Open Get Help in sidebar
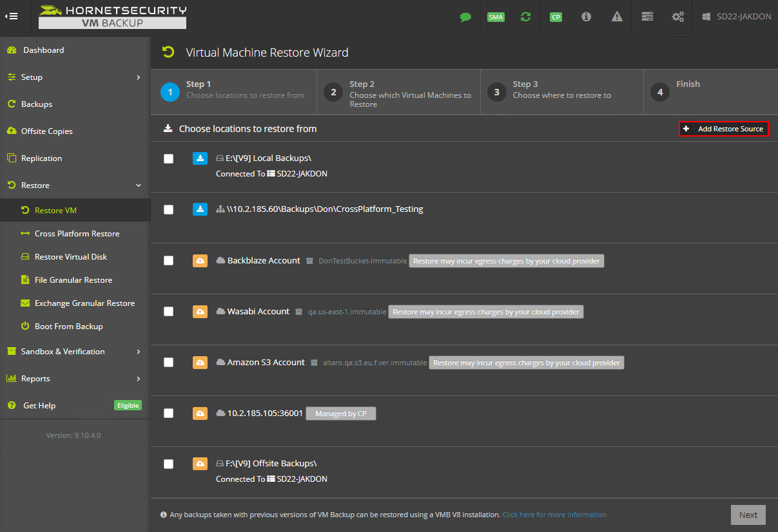 coord(39,406)
